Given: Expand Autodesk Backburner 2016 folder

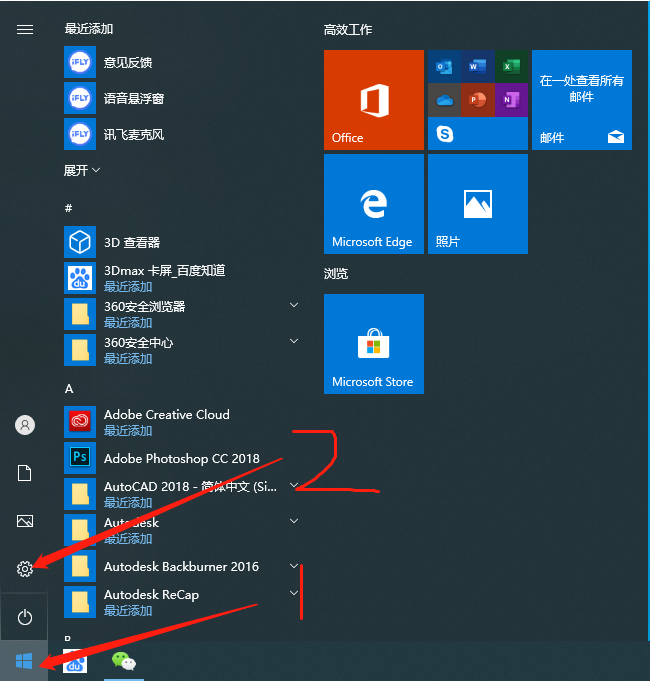Looking at the screenshot, I should [294, 566].
